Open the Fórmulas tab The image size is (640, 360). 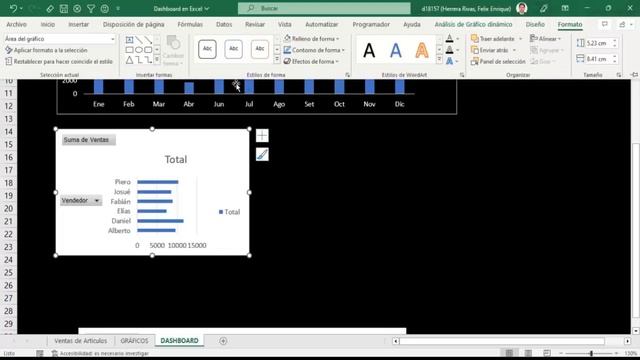190,24
